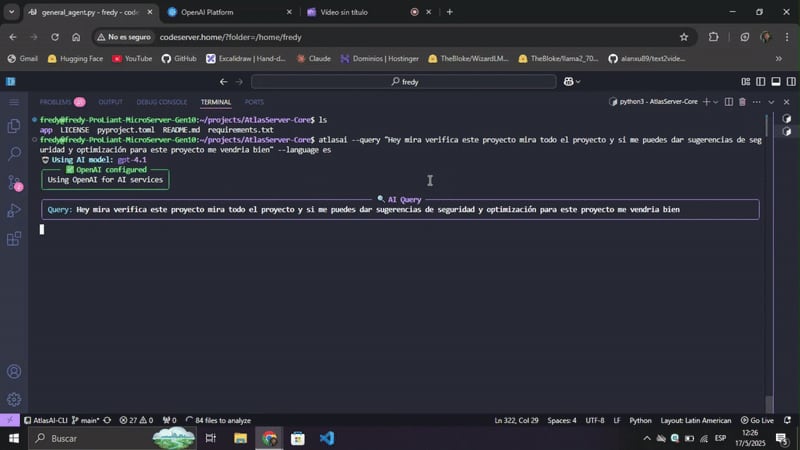Change file encoding UTF-8
800x450 pixels.
(595, 420)
